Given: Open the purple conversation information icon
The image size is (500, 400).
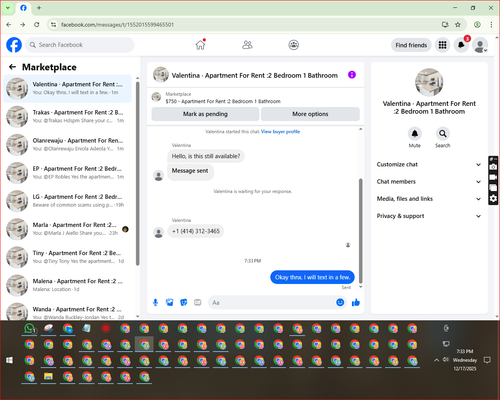Looking at the screenshot, I should point(352,75).
